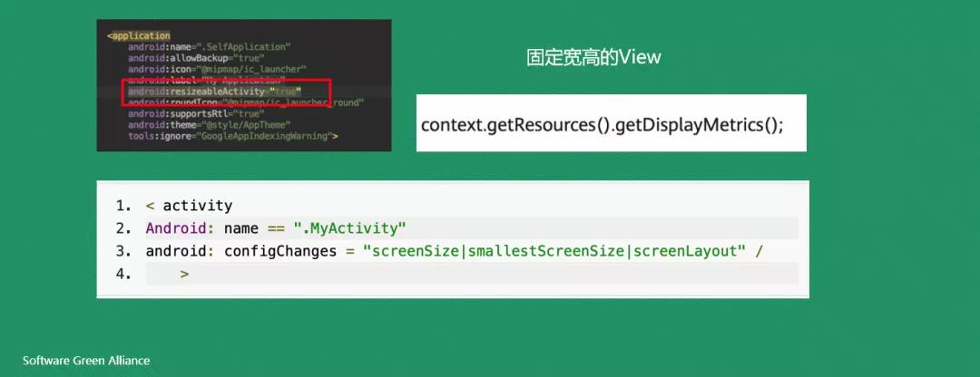Select the android:roundIcon attribute line
Image resolution: width=980 pixels, height=377 pixels.
[x=246, y=102]
